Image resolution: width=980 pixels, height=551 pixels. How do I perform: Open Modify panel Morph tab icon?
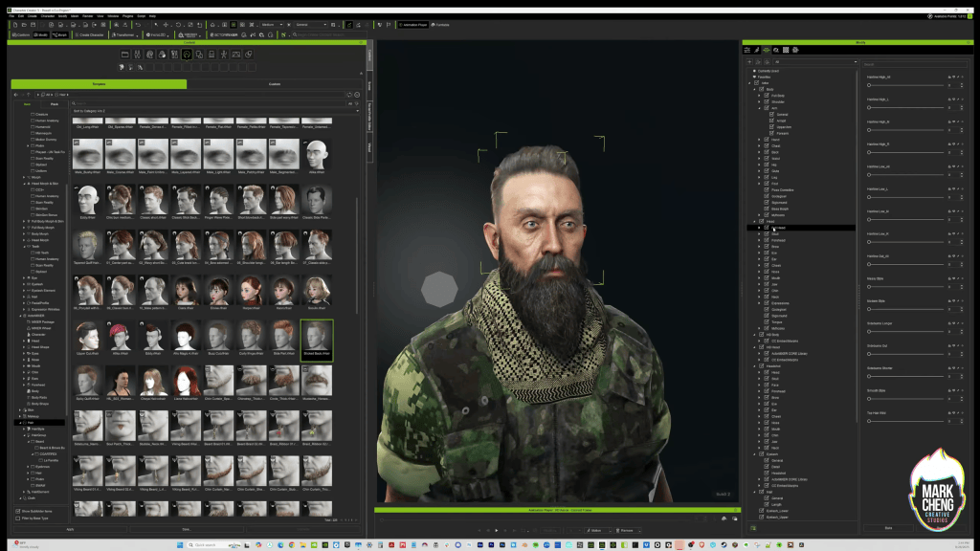pos(767,50)
